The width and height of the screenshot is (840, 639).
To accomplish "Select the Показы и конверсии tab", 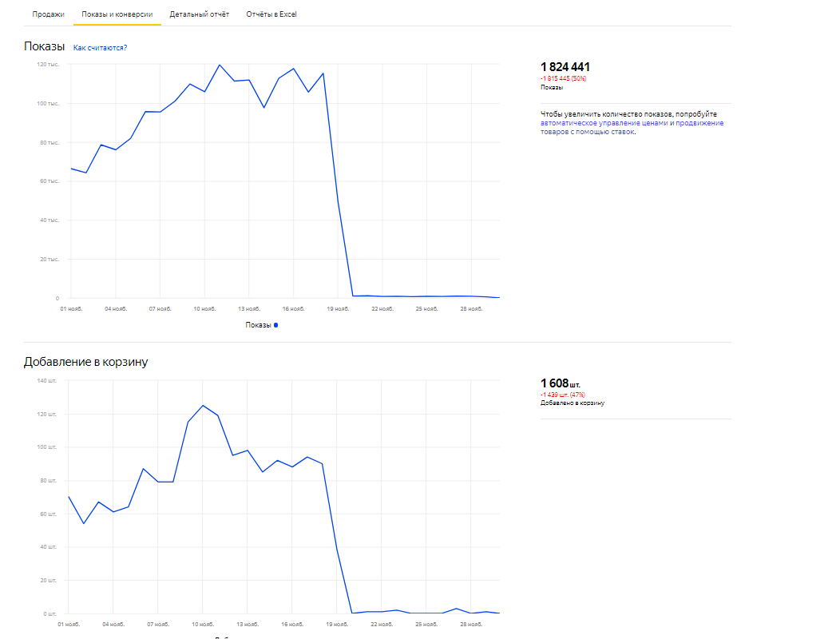I will 117,14.
